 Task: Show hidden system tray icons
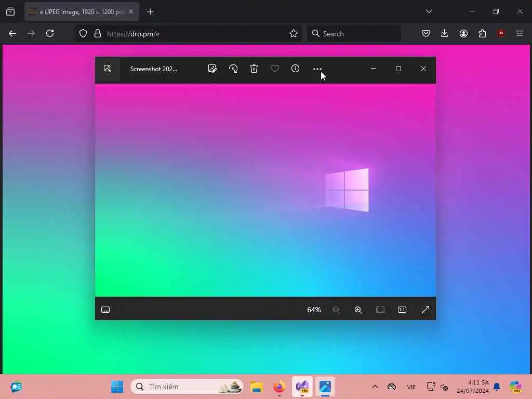tap(375, 387)
